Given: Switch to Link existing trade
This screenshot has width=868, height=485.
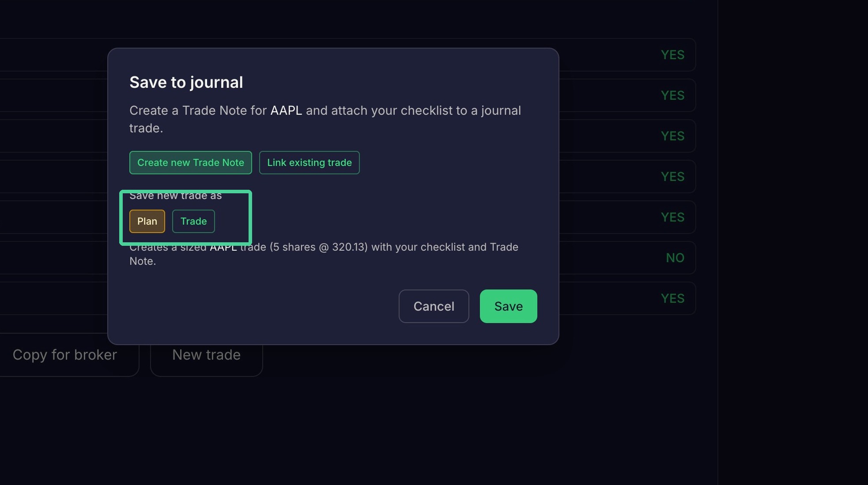Looking at the screenshot, I should coord(309,162).
